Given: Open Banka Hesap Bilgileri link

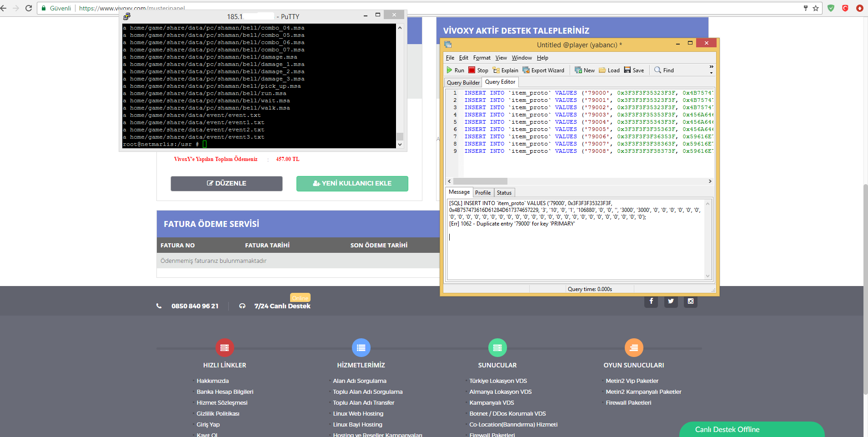Looking at the screenshot, I should coord(225,392).
